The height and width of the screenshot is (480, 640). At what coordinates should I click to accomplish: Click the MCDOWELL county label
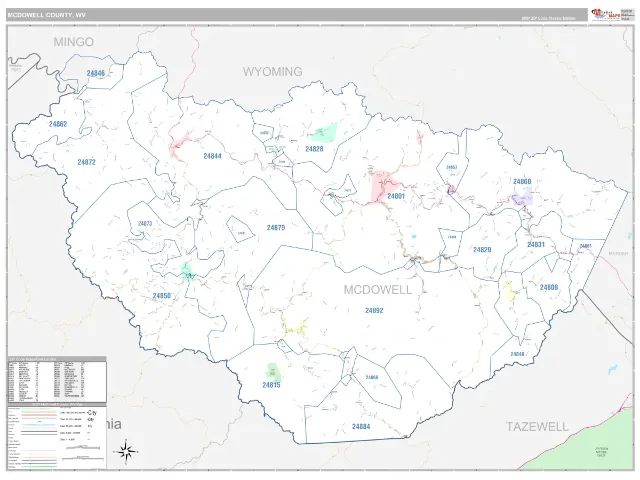pyautogui.click(x=378, y=290)
